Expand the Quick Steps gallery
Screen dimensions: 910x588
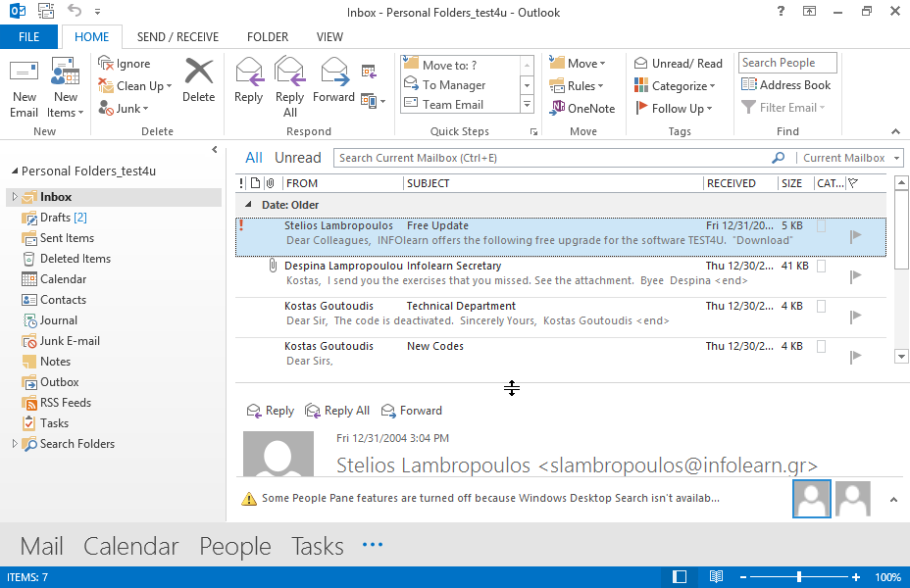527,105
